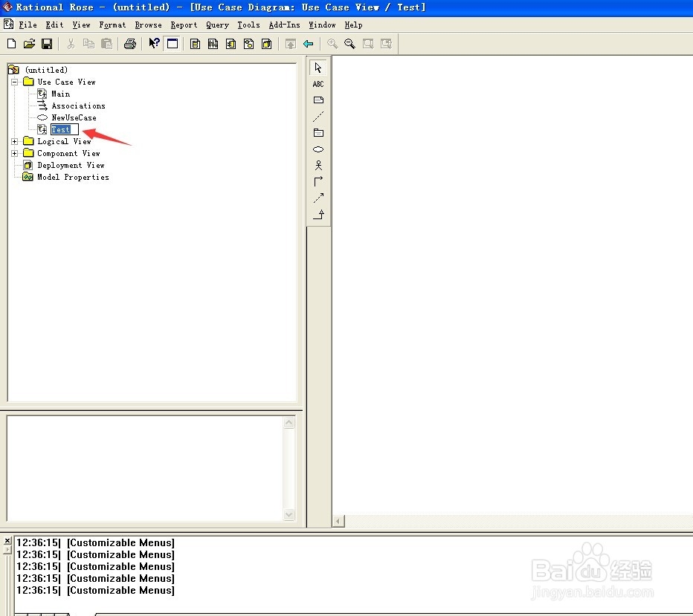Open the Tools menu
This screenshot has width=693, height=616.
click(249, 25)
